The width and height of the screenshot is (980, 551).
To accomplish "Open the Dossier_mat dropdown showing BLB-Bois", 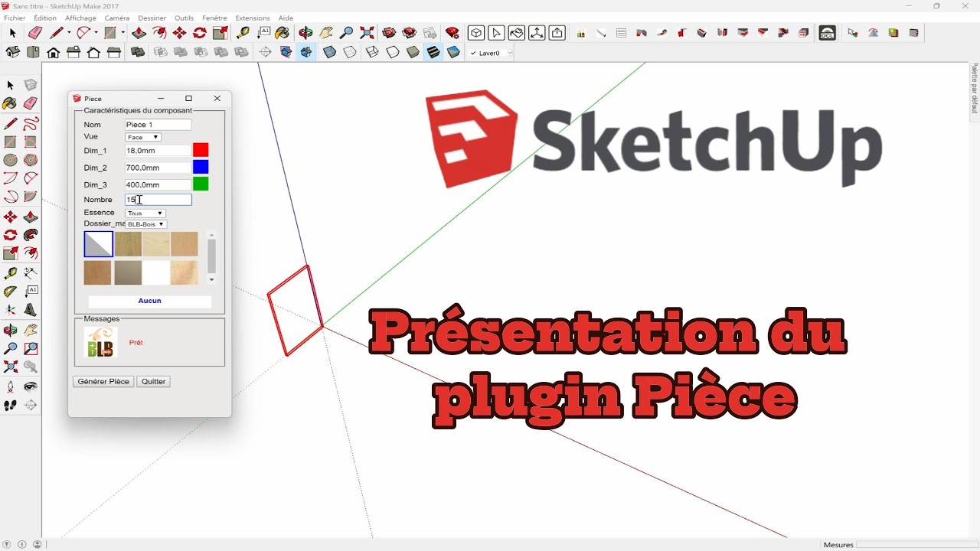I will [x=145, y=224].
